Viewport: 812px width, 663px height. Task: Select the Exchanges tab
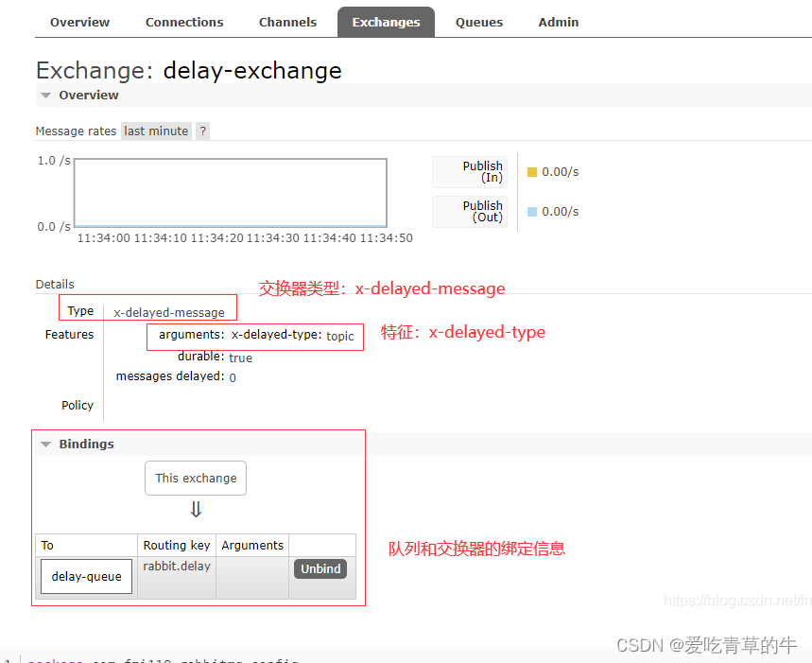(x=386, y=23)
